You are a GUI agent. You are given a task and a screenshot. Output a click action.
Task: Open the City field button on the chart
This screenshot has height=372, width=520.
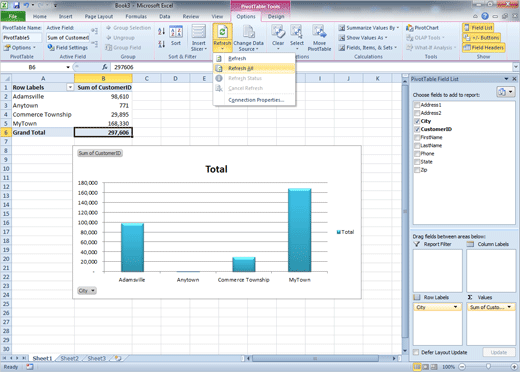point(87,291)
